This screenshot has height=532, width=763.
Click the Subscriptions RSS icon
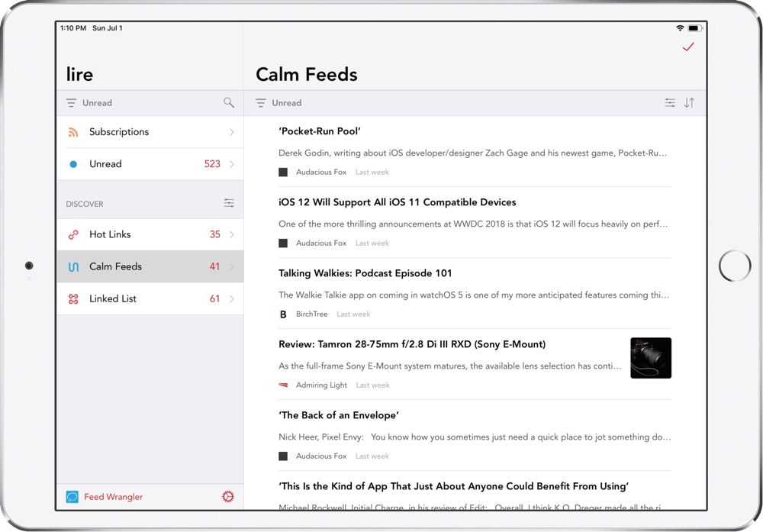pyautogui.click(x=73, y=132)
